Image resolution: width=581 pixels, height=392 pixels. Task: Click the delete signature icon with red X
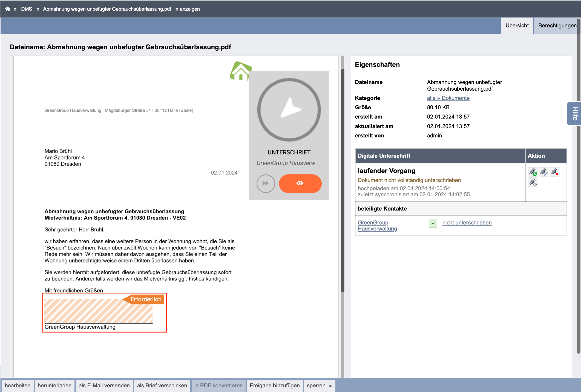click(554, 172)
